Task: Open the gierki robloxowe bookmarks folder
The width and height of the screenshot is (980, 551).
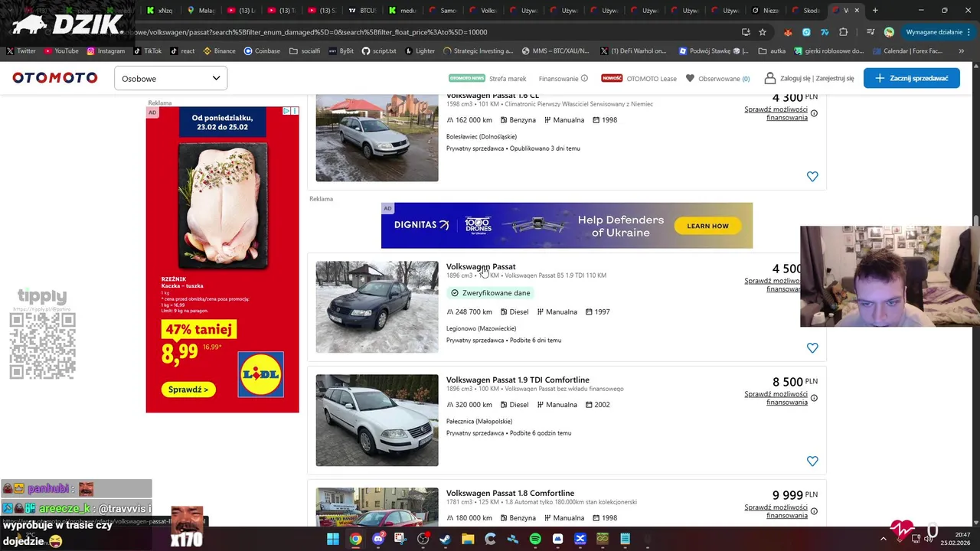Action: point(829,51)
